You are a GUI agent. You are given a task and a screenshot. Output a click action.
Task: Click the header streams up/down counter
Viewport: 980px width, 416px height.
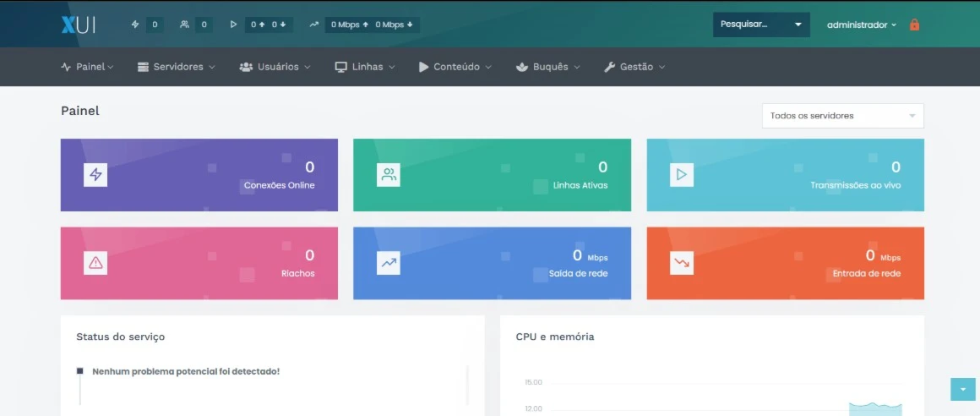pos(268,25)
